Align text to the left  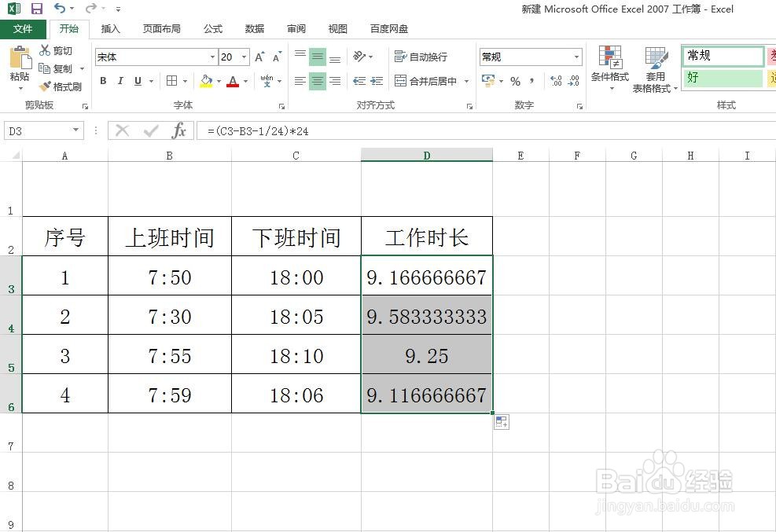pos(300,81)
